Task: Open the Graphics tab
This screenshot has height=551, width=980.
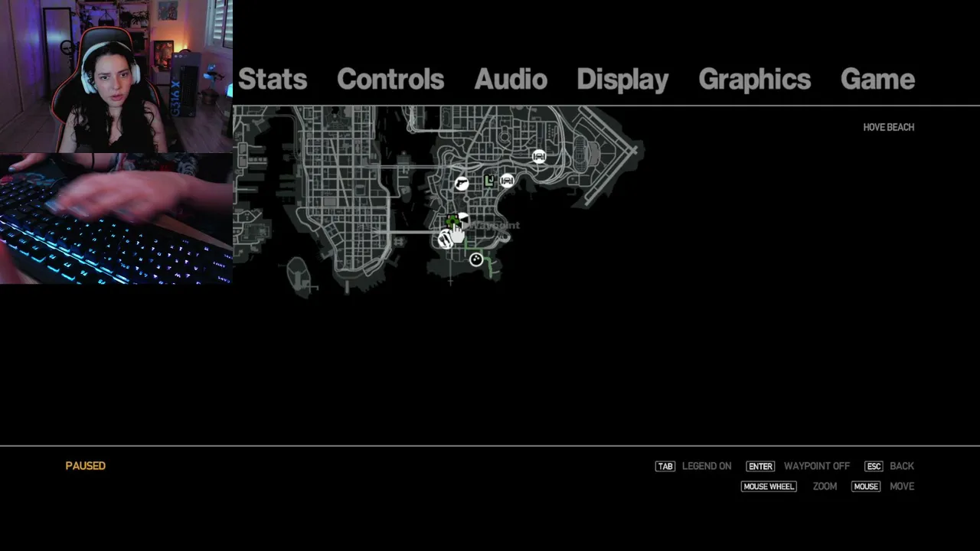Action: (x=754, y=80)
